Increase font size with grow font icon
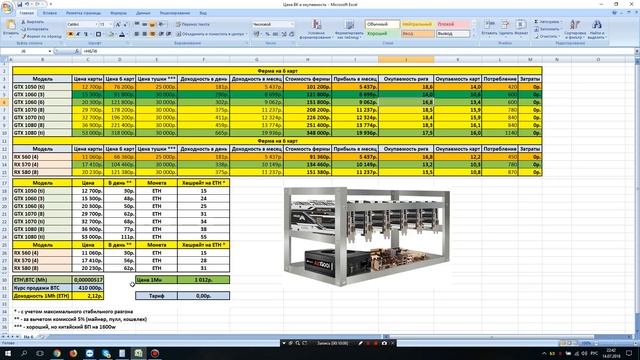 pos(118,24)
